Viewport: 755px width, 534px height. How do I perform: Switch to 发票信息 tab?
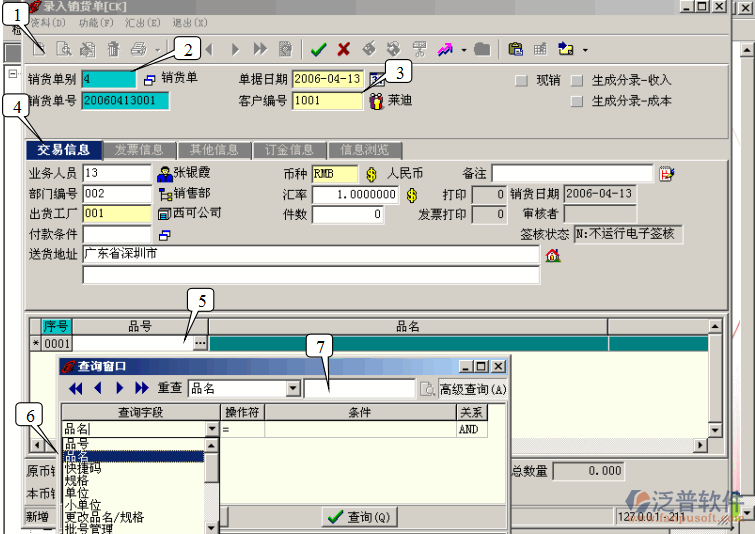139,150
